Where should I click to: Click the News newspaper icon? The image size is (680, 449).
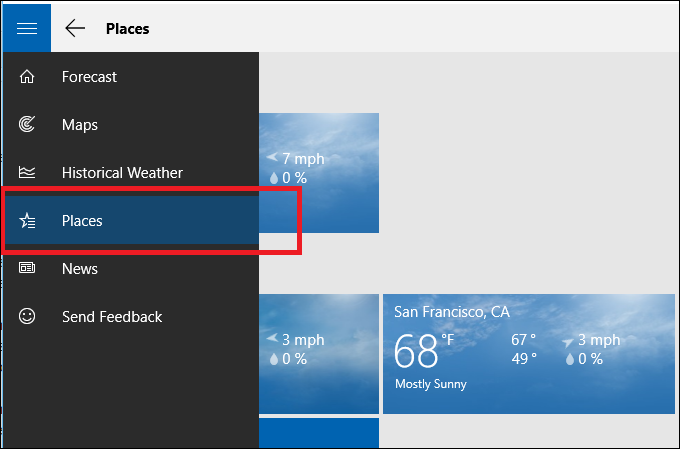click(x=27, y=269)
